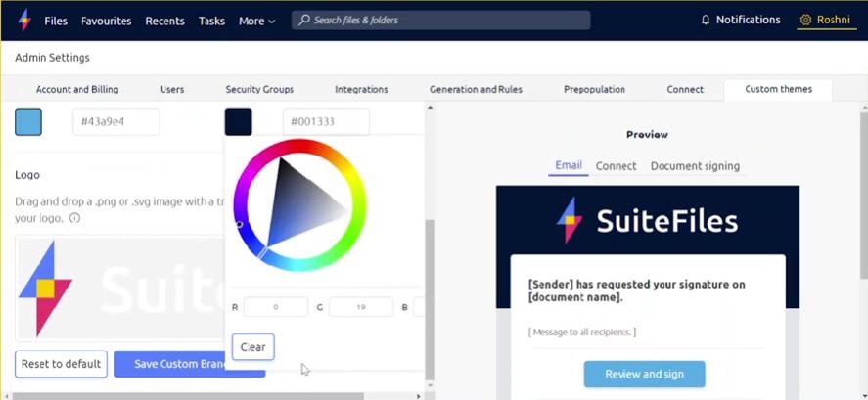
Task: Select the Document signing preview tab
Action: (696, 166)
